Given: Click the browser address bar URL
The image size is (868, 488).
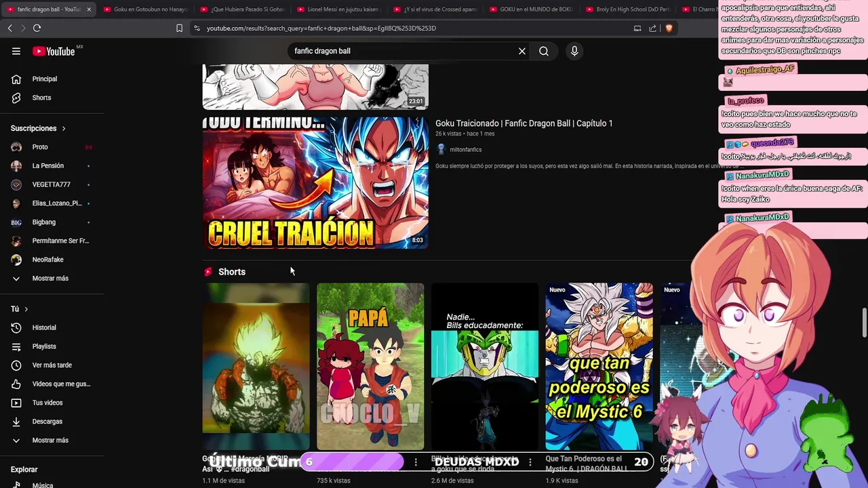Looking at the screenshot, I should click(321, 28).
